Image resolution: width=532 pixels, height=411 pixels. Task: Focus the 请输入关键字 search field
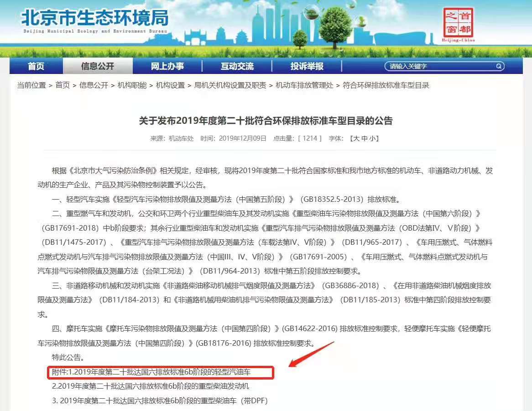[x=438, y=66]
